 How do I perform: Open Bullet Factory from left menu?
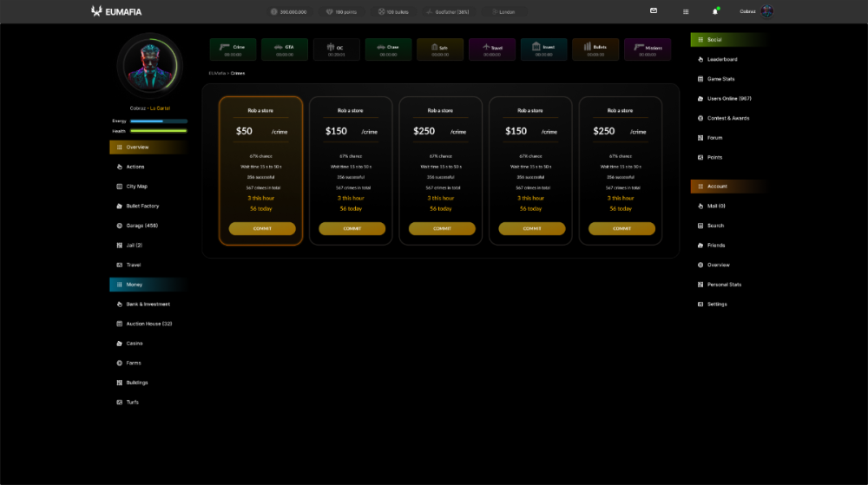(142, 206)
